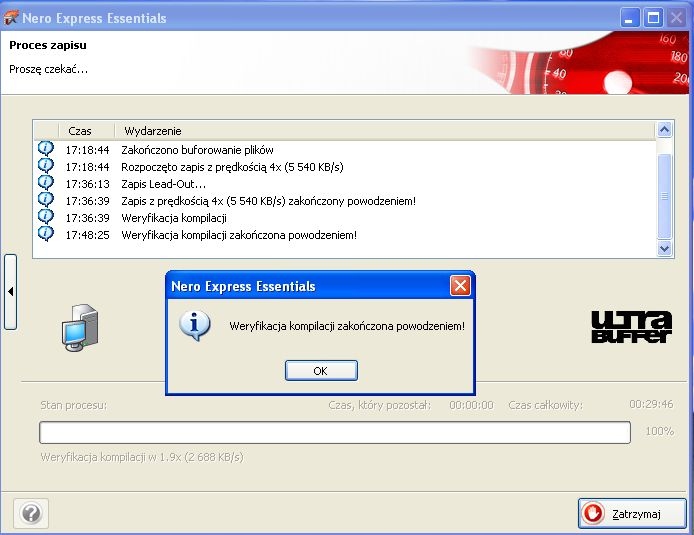The width and height of the screenshot is (694, 535).
Task: Select the 'Zapis Lead-Out...' log entry
Action: point(345,184)
